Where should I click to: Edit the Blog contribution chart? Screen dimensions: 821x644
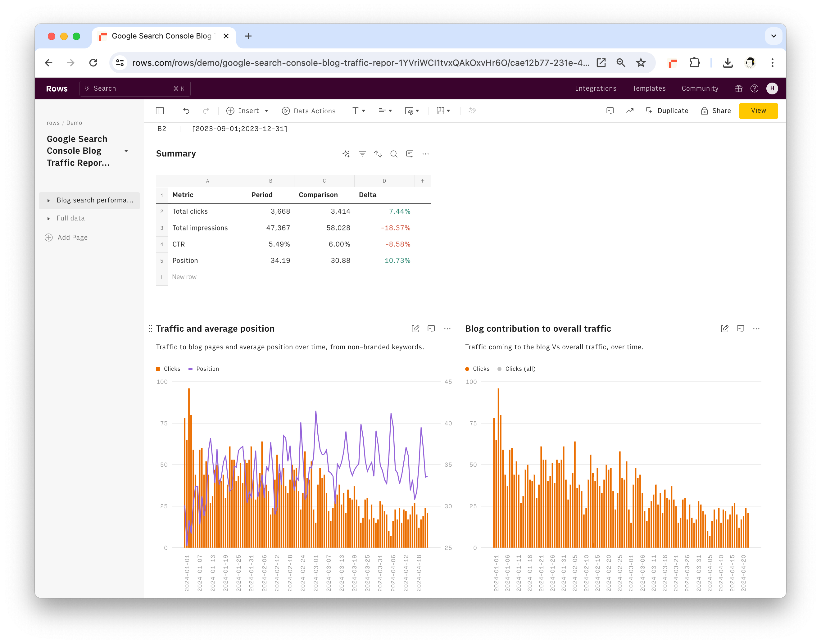point(724,329)
